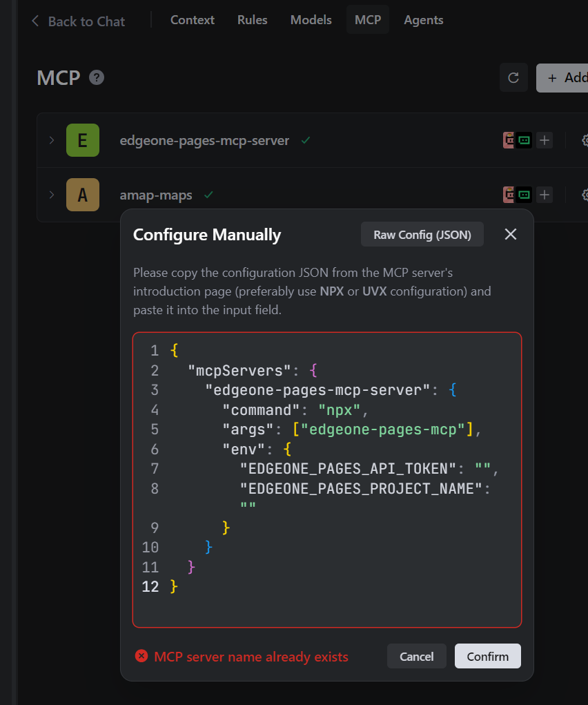Click the pink robot agent icon for amap-maps
Screen dimensions: 588x705
[509, 195]
